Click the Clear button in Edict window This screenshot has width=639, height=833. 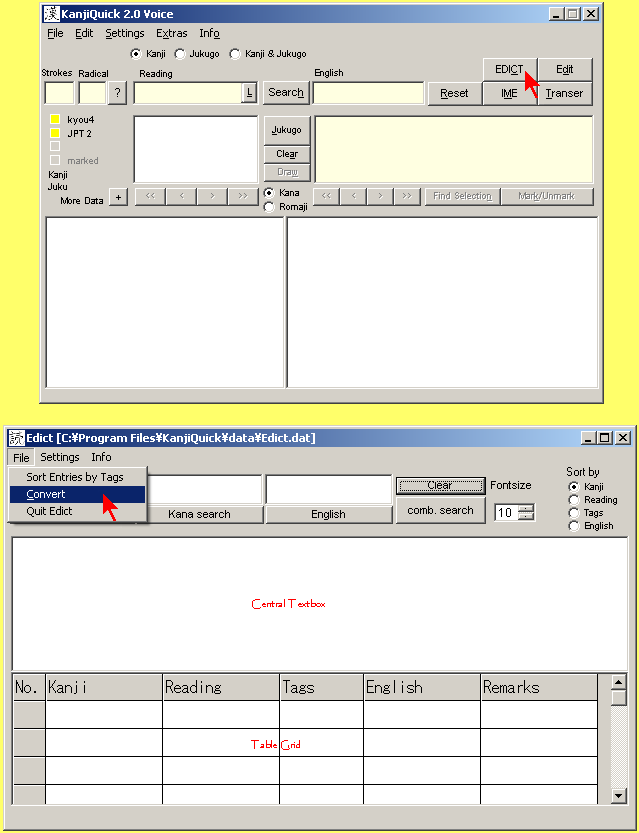(440, 486)
